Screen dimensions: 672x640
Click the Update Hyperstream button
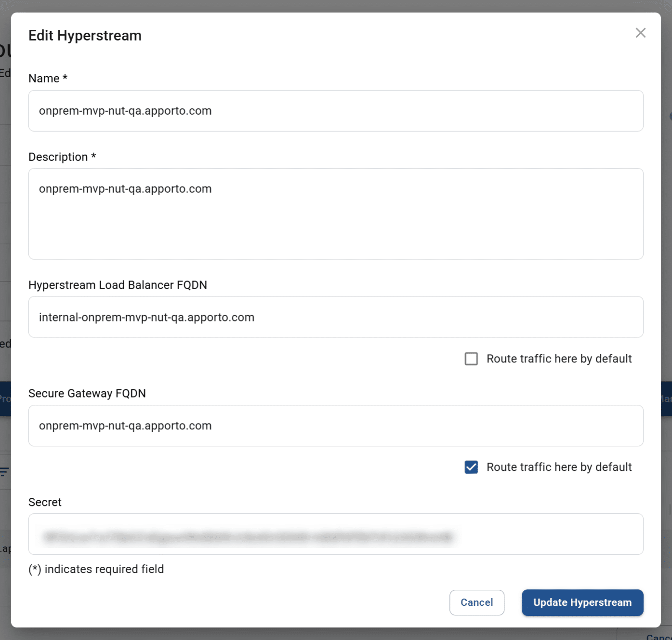582,602
